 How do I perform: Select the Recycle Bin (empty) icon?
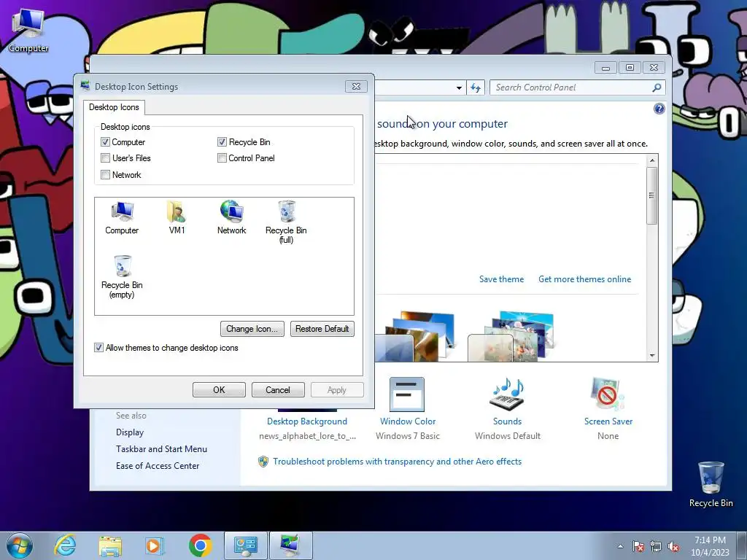point(122,277)
